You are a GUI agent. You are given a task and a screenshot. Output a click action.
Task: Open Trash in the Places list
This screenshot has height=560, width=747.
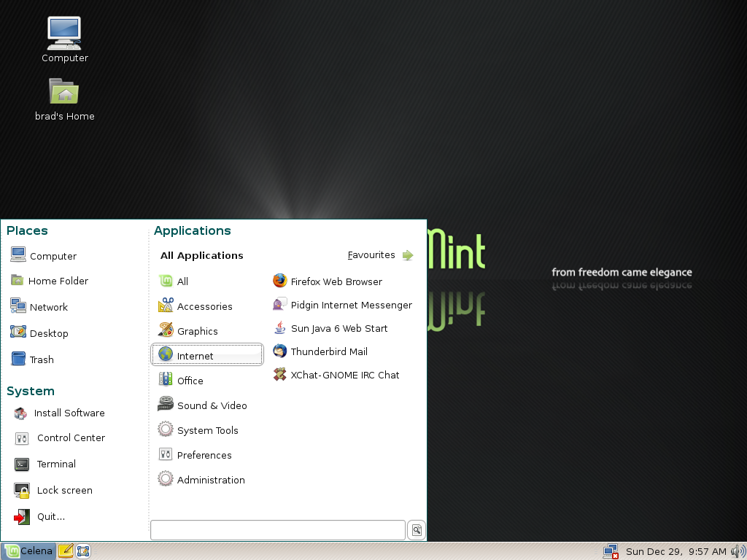coord(32,359)
